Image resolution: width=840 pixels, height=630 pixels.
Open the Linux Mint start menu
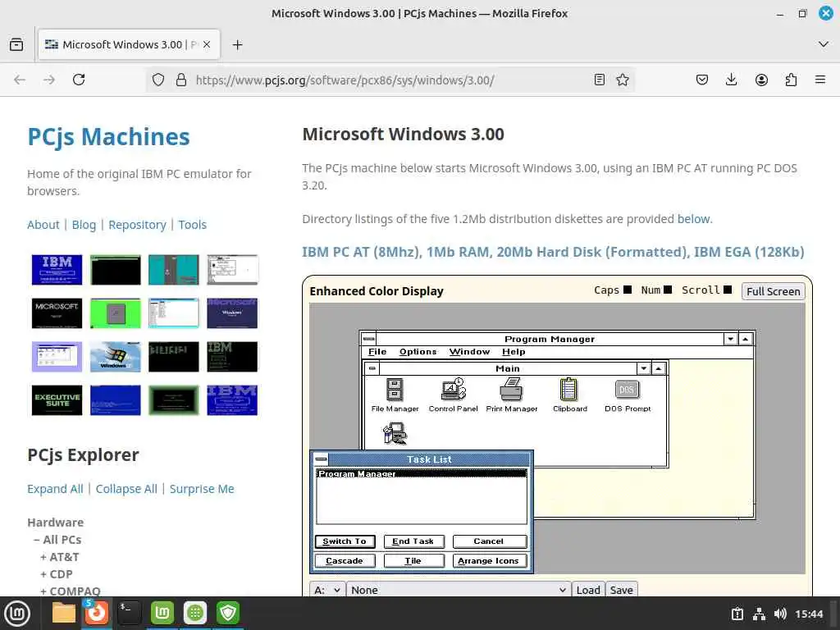click(17, 613)
